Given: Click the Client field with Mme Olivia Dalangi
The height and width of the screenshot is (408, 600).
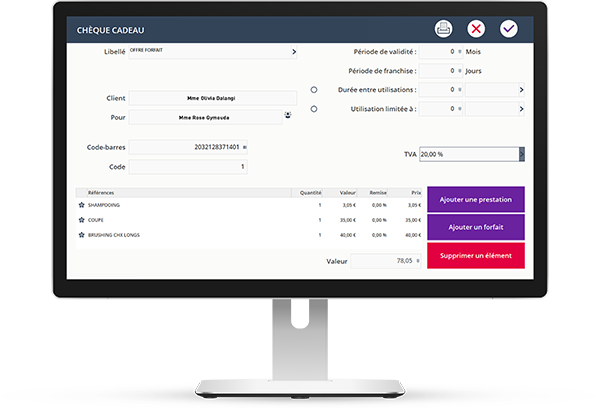Looking at the screenshot, I should pos(212,98).
